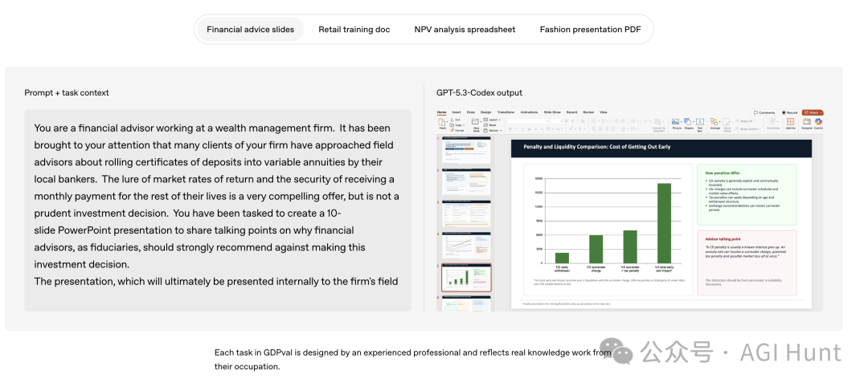Select slide 2 thumbnail
The width and height of the screenshot is (868, 387).
(x=465, y=182)
